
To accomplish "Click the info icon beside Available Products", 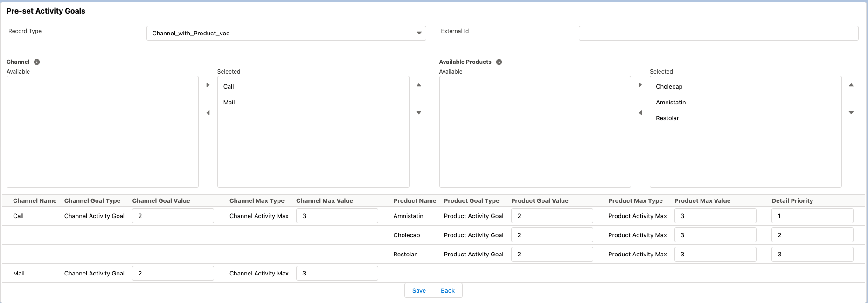I will point(499,62).
